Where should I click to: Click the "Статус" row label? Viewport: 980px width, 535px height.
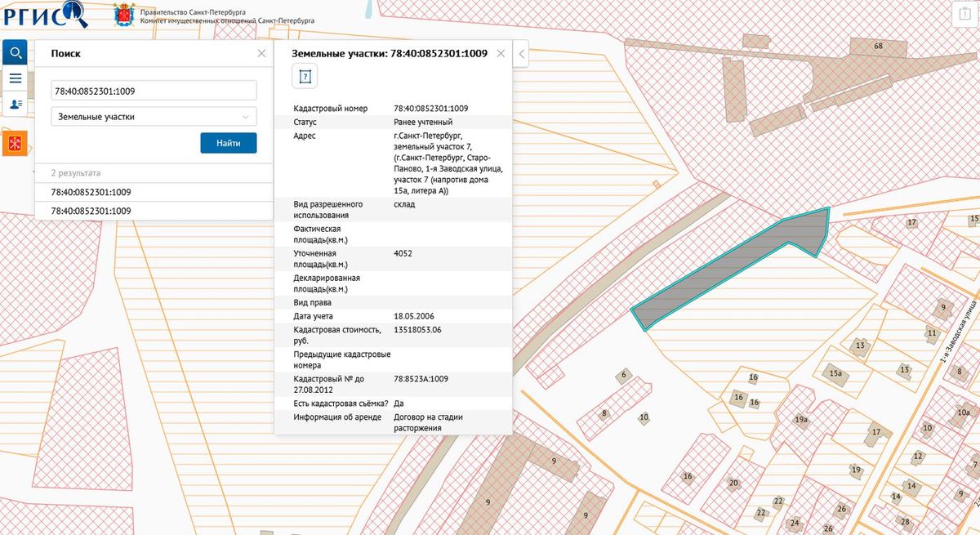pyautogui.click(x=305, y=122)
